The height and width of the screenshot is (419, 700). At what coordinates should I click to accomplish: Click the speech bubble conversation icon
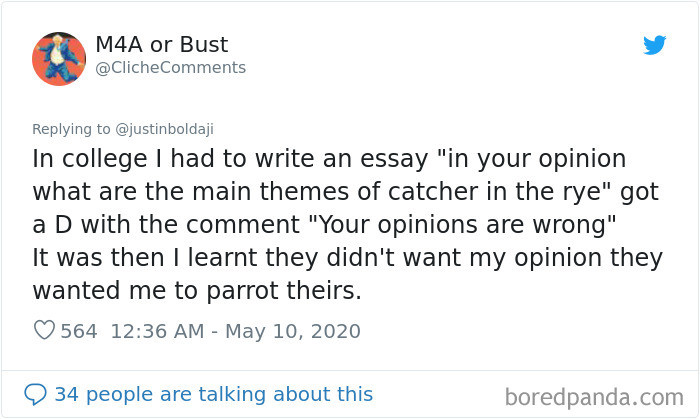coord(36,393)
